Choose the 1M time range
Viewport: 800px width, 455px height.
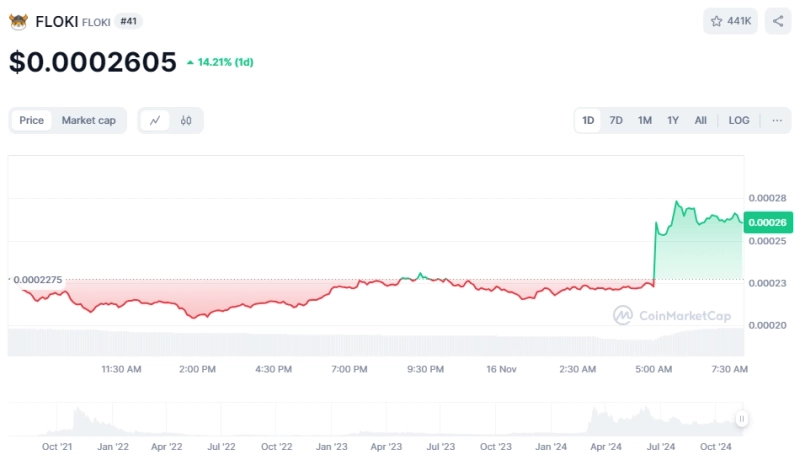645,121
